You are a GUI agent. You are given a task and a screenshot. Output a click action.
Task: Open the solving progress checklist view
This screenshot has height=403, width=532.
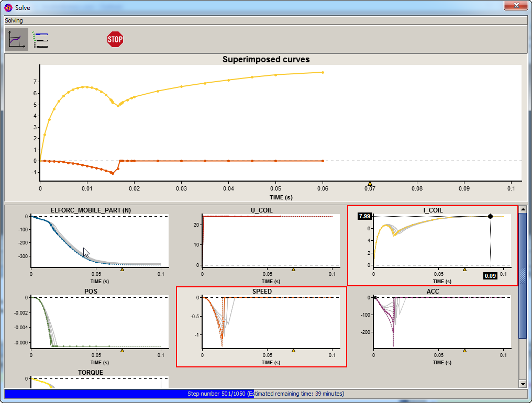(40, 39)
